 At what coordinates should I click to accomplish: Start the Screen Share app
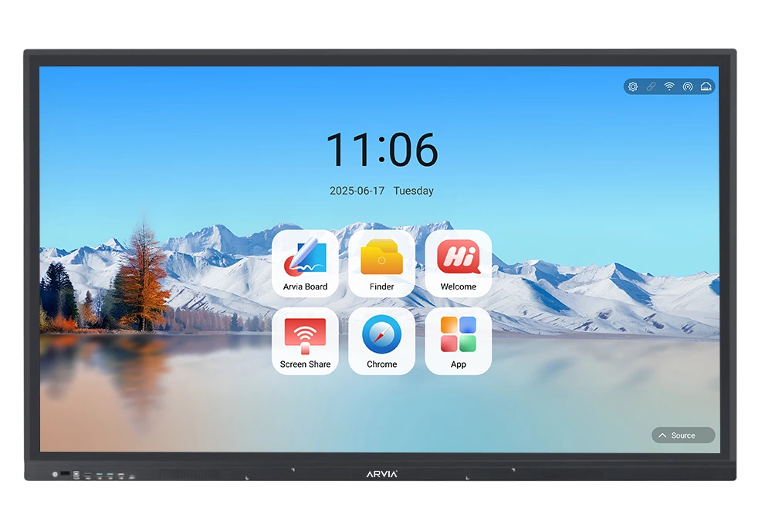[x=305, y=341]
